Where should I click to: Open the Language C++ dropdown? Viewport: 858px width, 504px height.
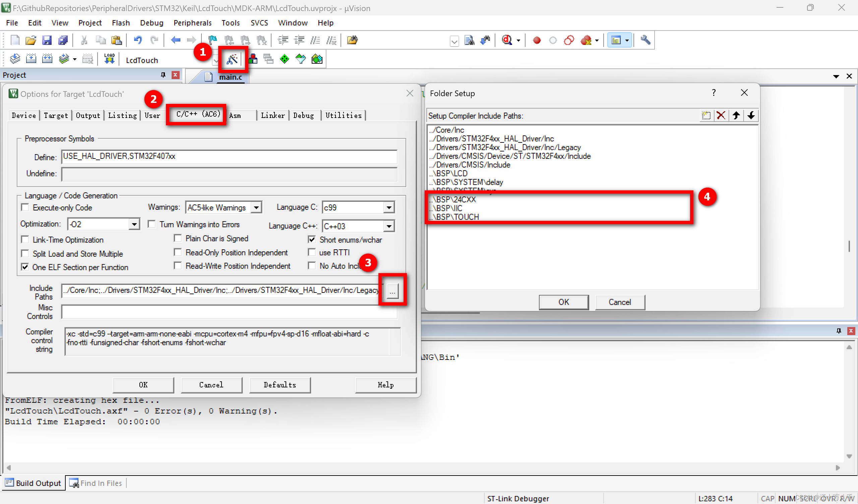[389, 226]
